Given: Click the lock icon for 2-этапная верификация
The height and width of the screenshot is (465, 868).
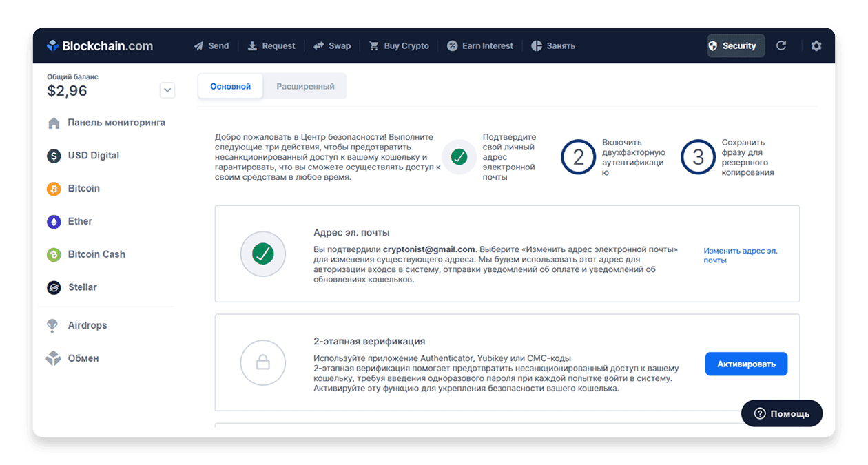Looking at the screenshot, I should 262,362.
